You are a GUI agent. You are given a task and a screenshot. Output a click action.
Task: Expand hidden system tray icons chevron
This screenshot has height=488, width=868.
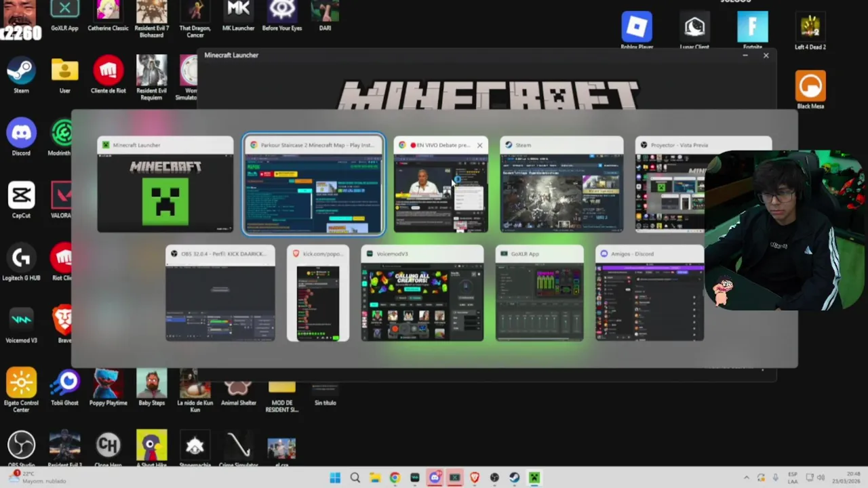[746, 478]
